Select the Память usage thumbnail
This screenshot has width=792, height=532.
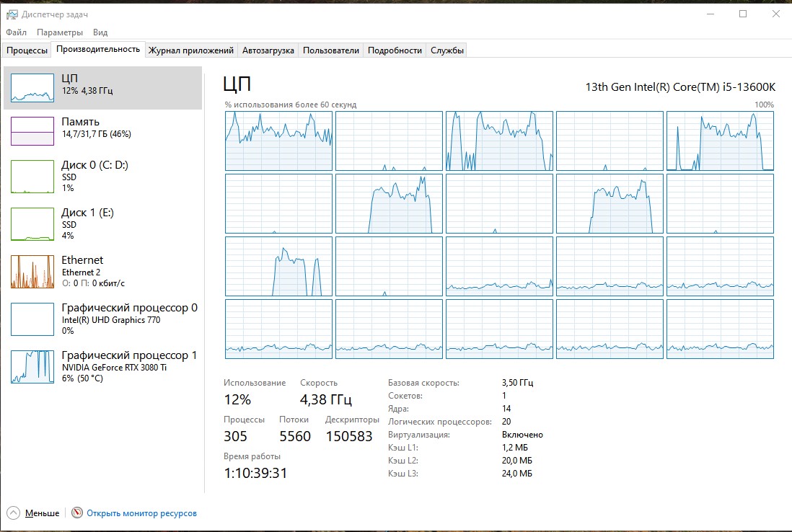point(32,130)
